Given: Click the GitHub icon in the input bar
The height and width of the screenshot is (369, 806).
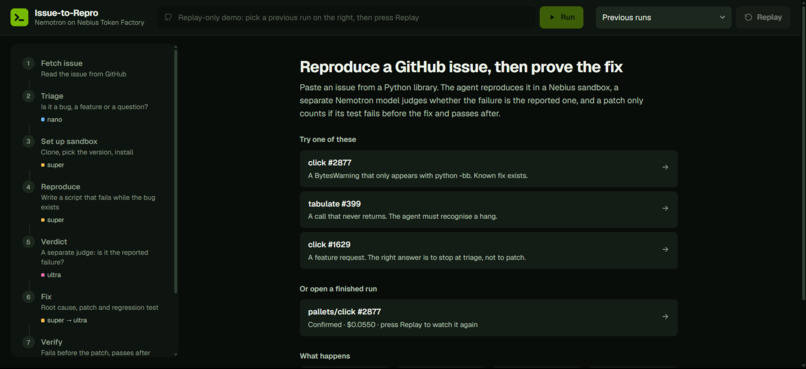Looking at the screenshot, I should pyautogui.click(x=168, y=17).
